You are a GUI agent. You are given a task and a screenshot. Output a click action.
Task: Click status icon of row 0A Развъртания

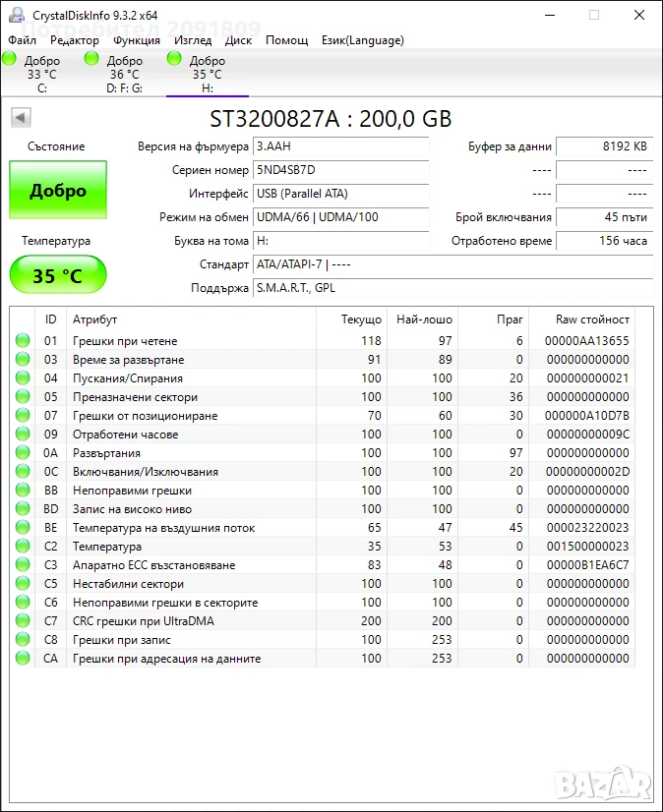click(x=23, y=452)
